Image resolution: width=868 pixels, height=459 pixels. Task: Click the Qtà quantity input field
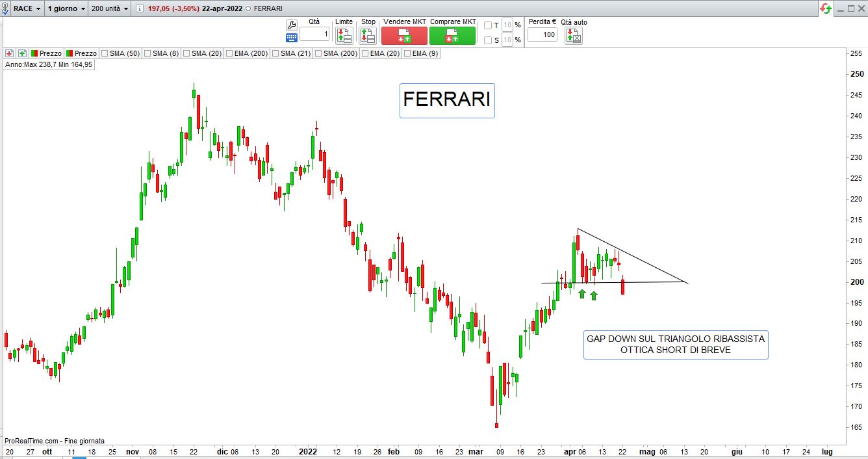coord(314,34)
